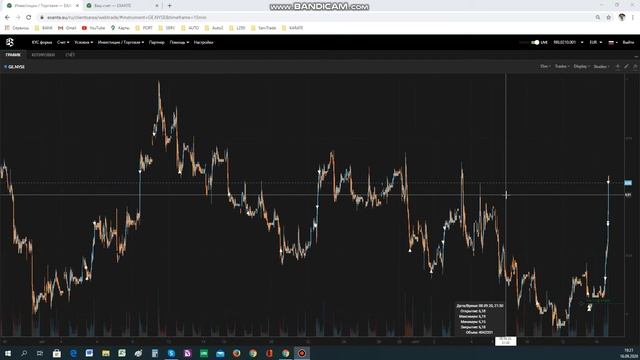Open Microsoft Edge from taskbar
The image size is (640, 360).
(x=73, y=353)
